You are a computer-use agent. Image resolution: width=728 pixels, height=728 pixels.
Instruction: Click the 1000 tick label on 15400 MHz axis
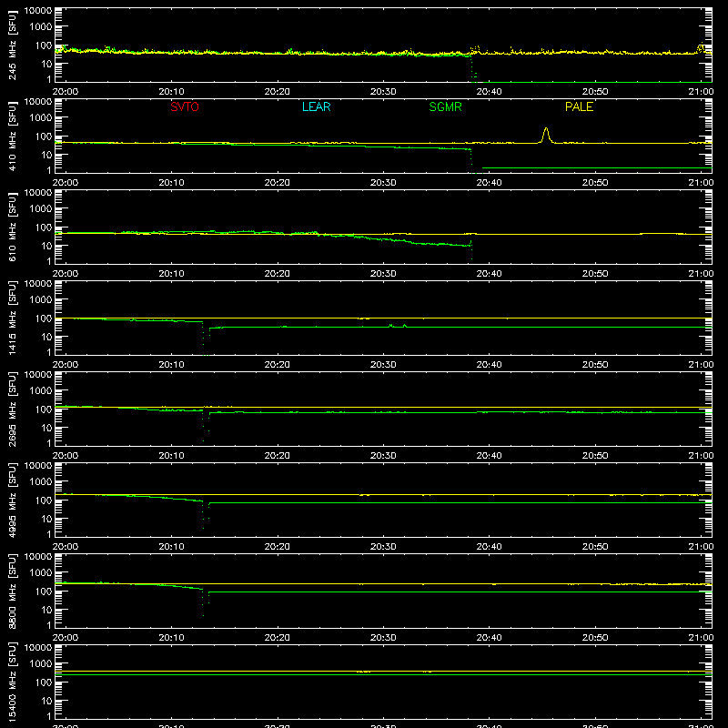click(x=41, y=663)
